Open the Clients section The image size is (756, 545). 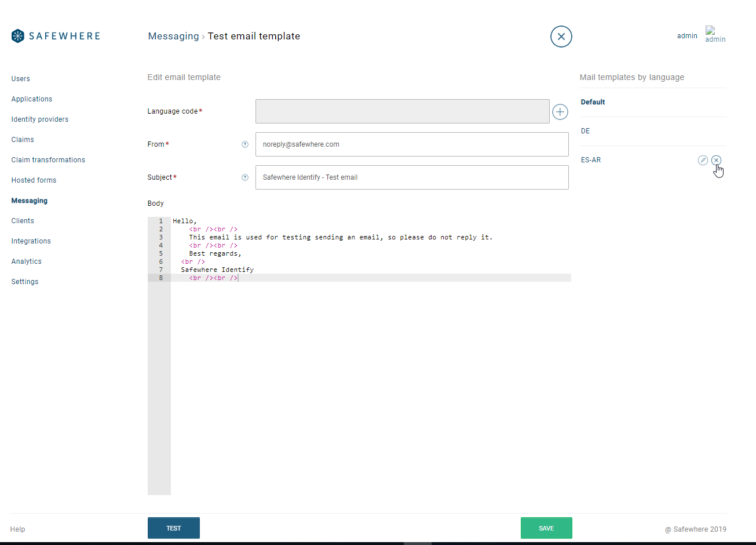[x=23, y=221]
